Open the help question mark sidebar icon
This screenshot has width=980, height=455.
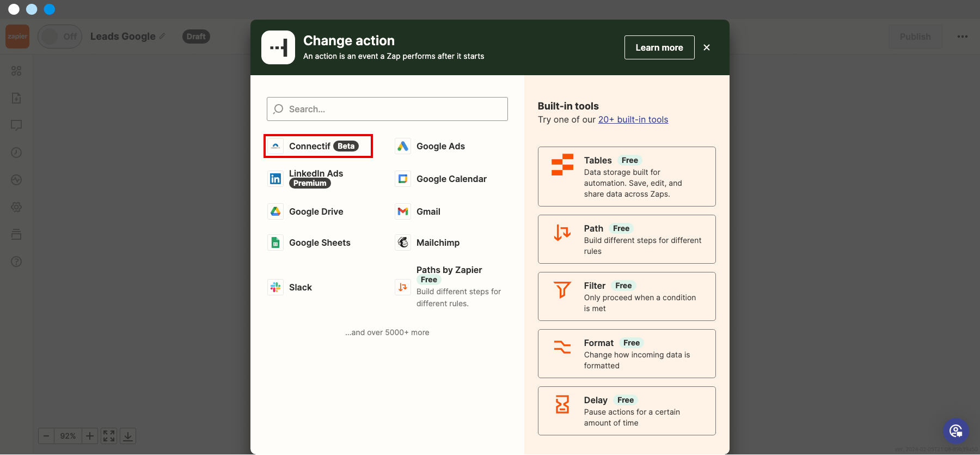(16, 262)
